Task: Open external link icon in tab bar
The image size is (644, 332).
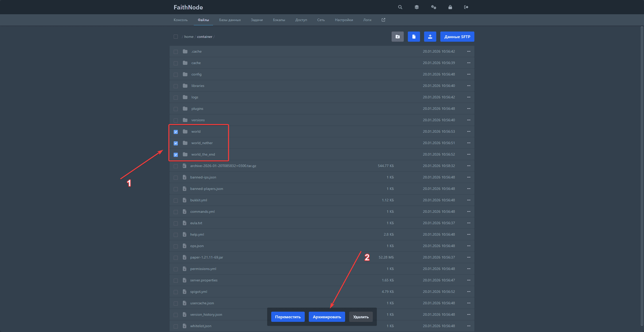Action: [383, 20]
